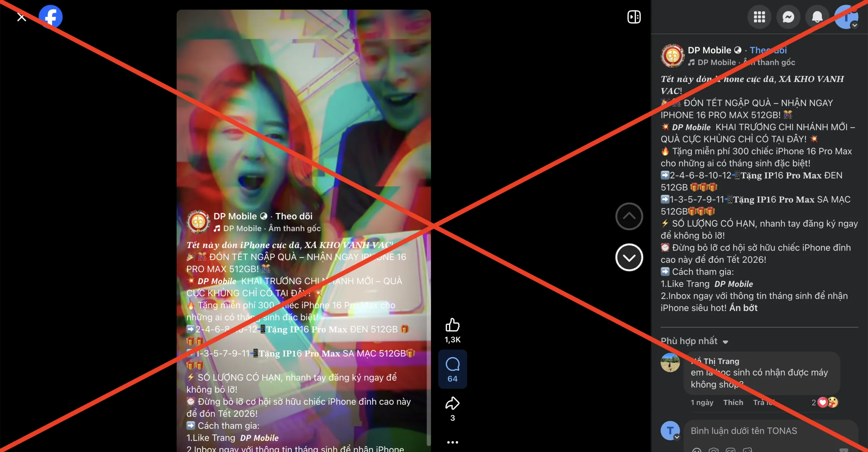The height and width of the screenshot is (452, 868).
Task: Go to next reel with down chevron
Action: point(629,257)
